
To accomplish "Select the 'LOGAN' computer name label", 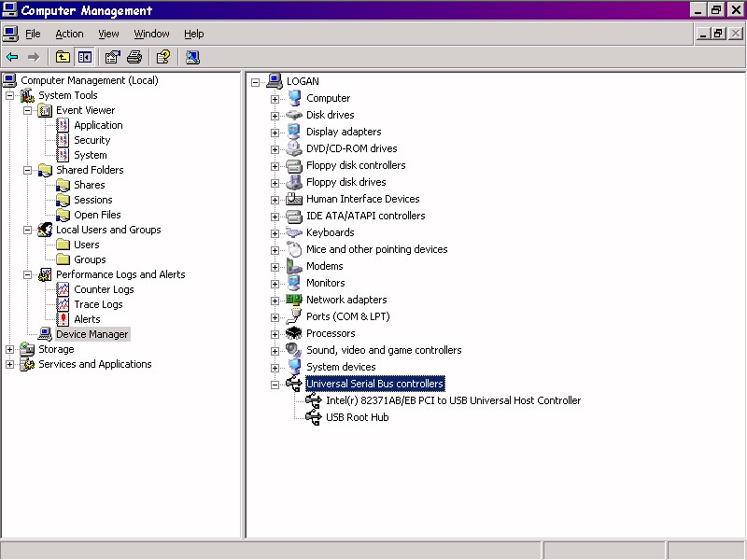I will [x=303, y=81].
